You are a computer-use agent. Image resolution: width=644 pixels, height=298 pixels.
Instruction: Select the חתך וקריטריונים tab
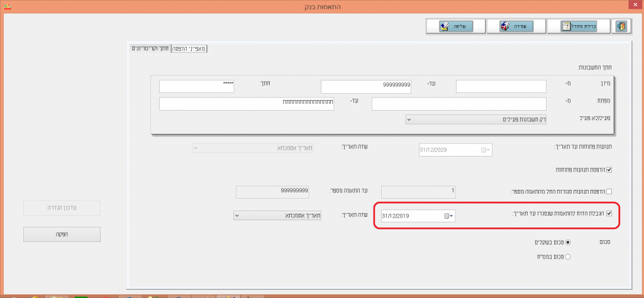[x=150, y=48]
